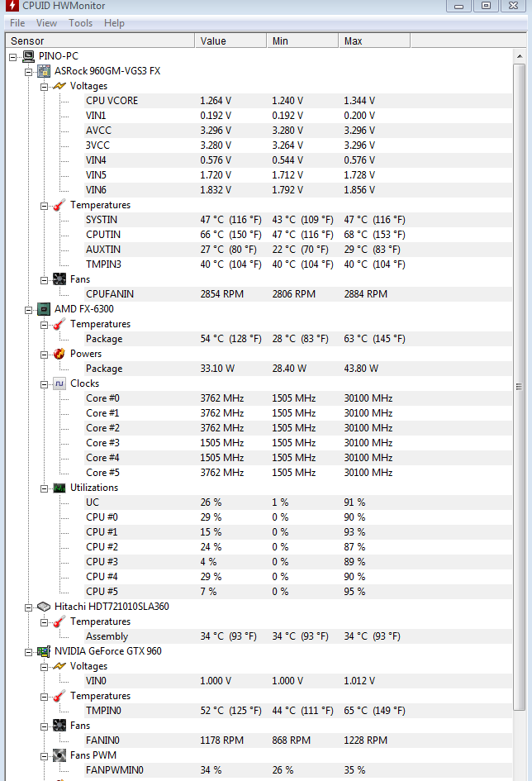Open the Tools menu
Screen dimensions: 532x781
click(x=80, y=23)
